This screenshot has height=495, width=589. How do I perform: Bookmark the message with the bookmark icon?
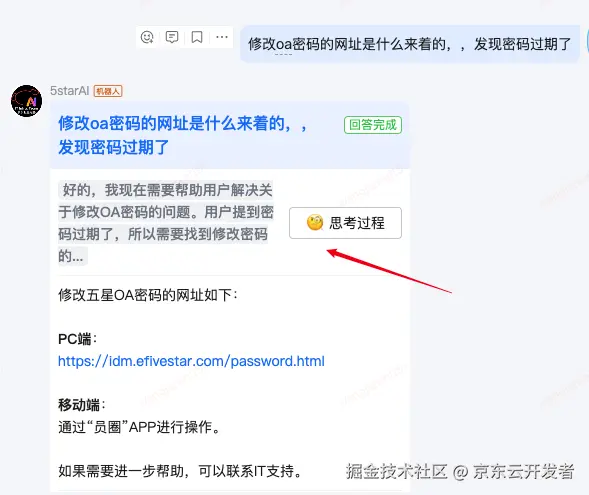click(197, 37)
